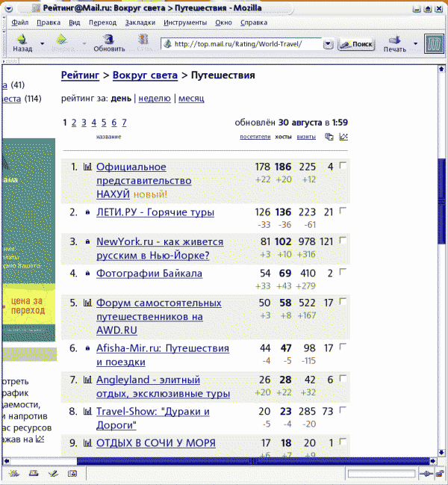Switch rating period to неделю
The height and width of the screenshot is (485, 448).
point(155,99)
